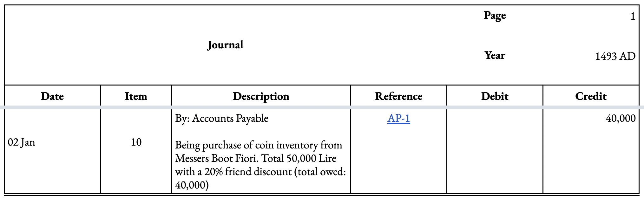Click the Debit column header
644x199 pixels.
coord(495,96)
